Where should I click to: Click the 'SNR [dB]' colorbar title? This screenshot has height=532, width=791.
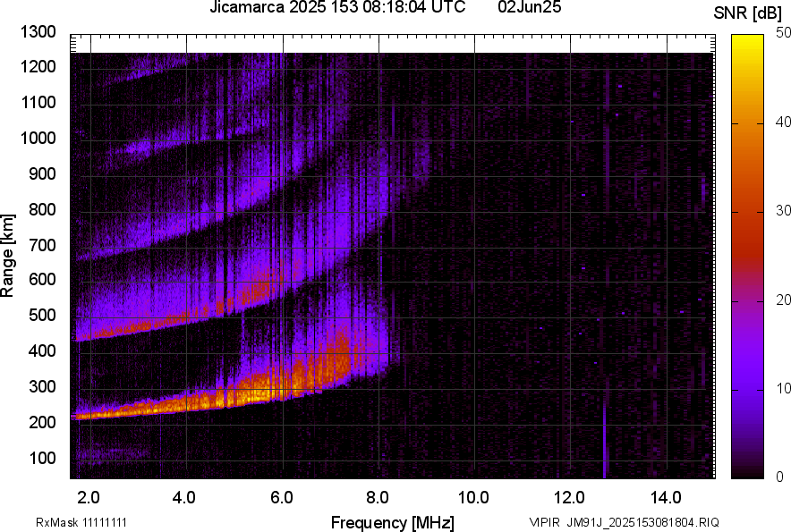pos(748,13)
